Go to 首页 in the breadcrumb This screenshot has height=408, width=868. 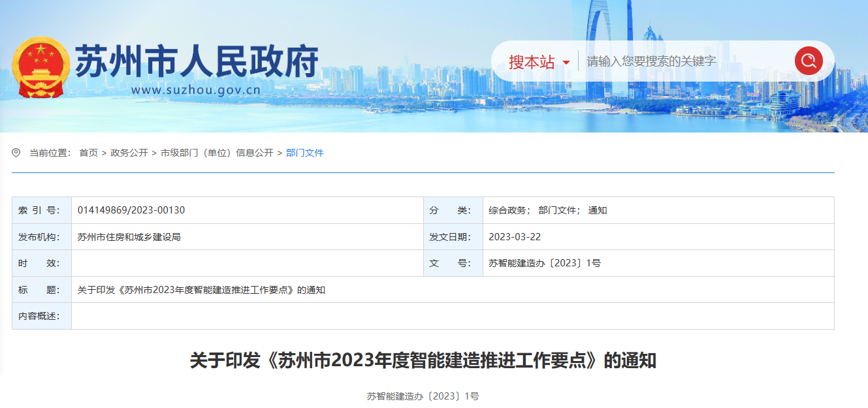88,153
